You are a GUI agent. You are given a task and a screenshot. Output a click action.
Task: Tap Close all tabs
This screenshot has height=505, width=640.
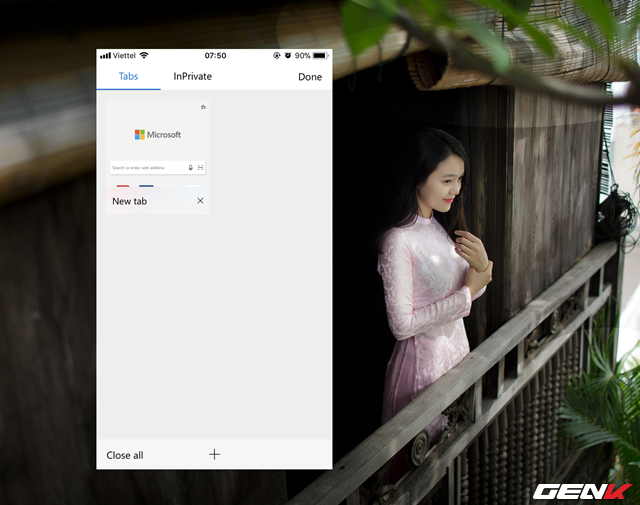pyautogui.click(x=125, y=455)
